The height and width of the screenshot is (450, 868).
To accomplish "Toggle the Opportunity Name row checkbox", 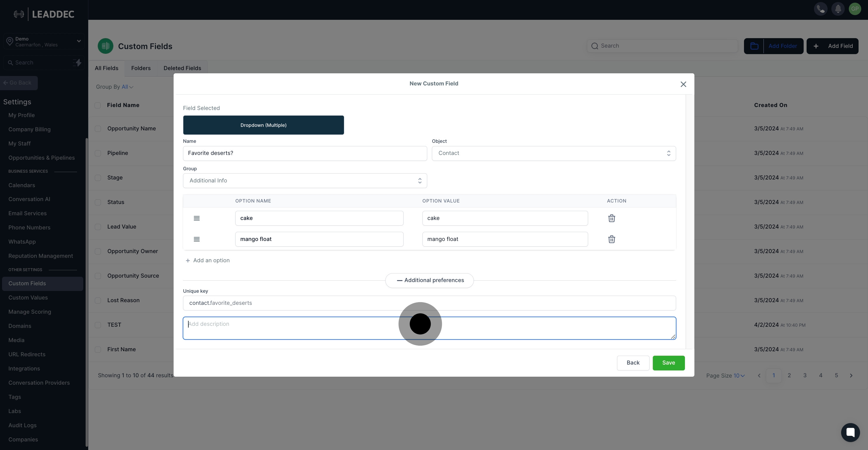I will coord(98,129).
